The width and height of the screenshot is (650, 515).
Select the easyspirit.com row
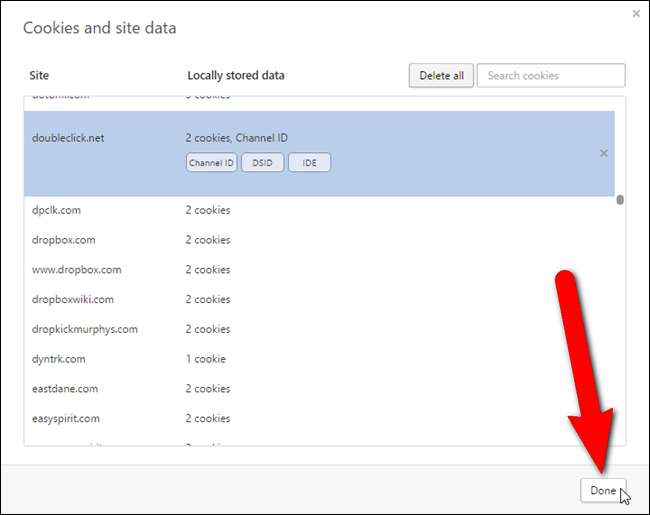coord(66,419)
